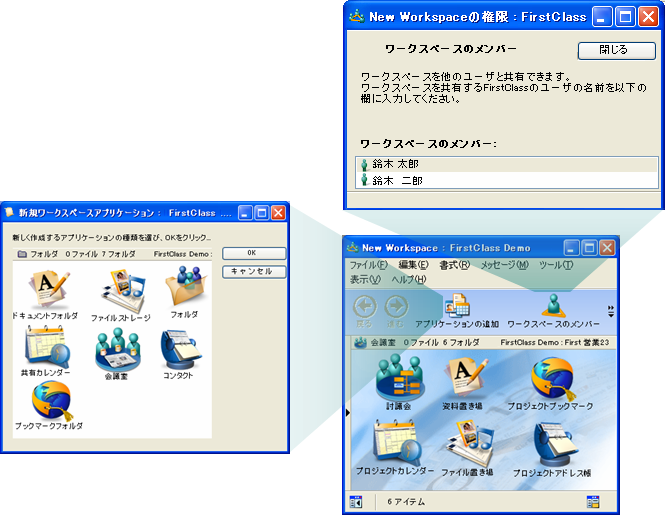Select the 会議室 application icon
This screenshot has height=515, width=665.
click(x=117, y=350)
